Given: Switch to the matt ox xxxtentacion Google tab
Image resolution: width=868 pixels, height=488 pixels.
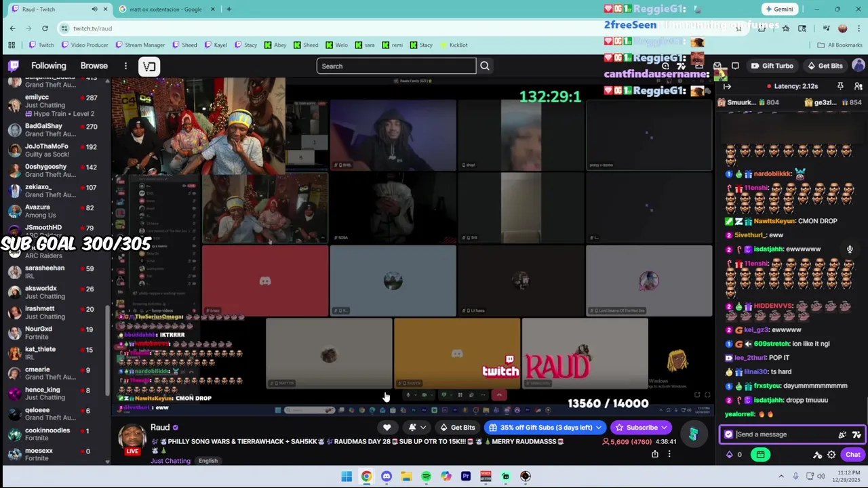Looking at the screenshot, I should pos(166,9).
